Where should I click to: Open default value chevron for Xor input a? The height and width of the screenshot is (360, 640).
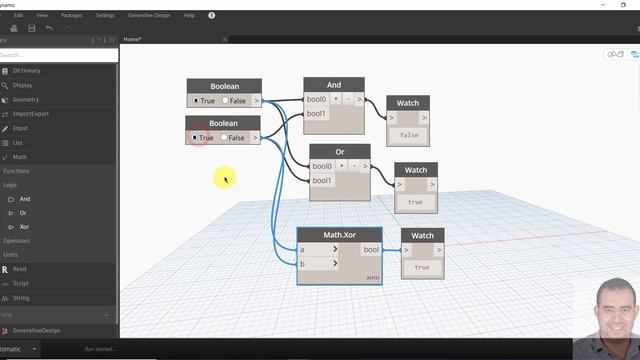click(335, 249)
